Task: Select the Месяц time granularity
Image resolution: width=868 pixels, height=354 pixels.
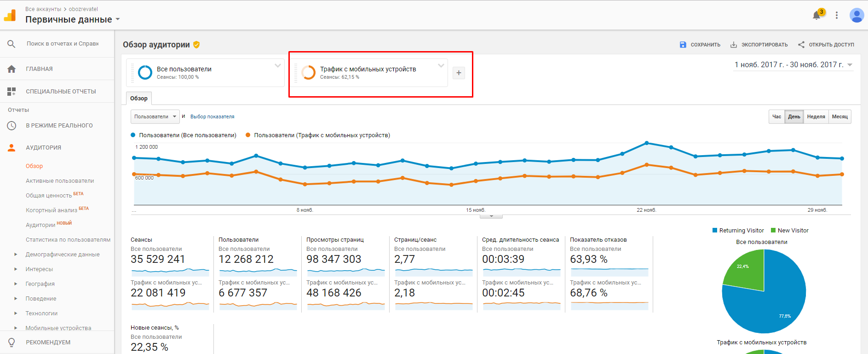Action: pos(840,116)
